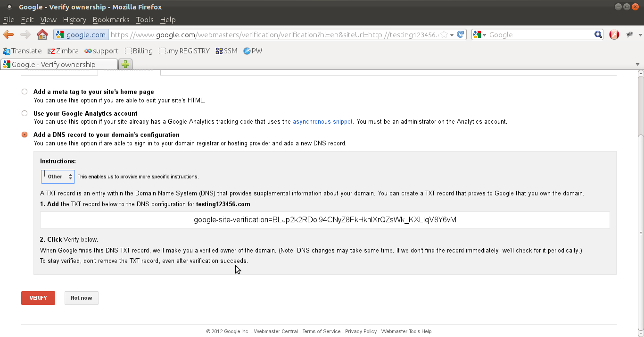Click the scrollbar down arrow

coord(641,333)
